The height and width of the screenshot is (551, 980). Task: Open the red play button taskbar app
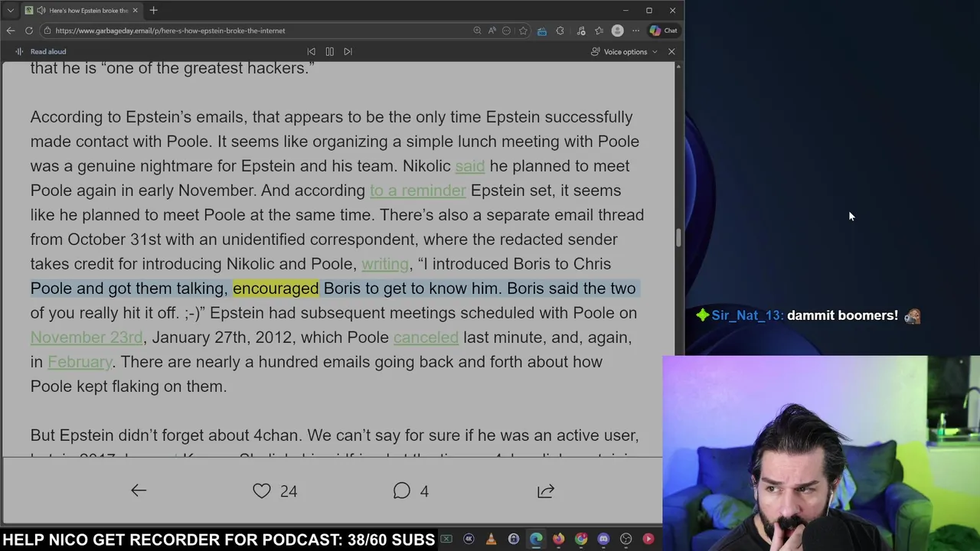click(648, 540)
